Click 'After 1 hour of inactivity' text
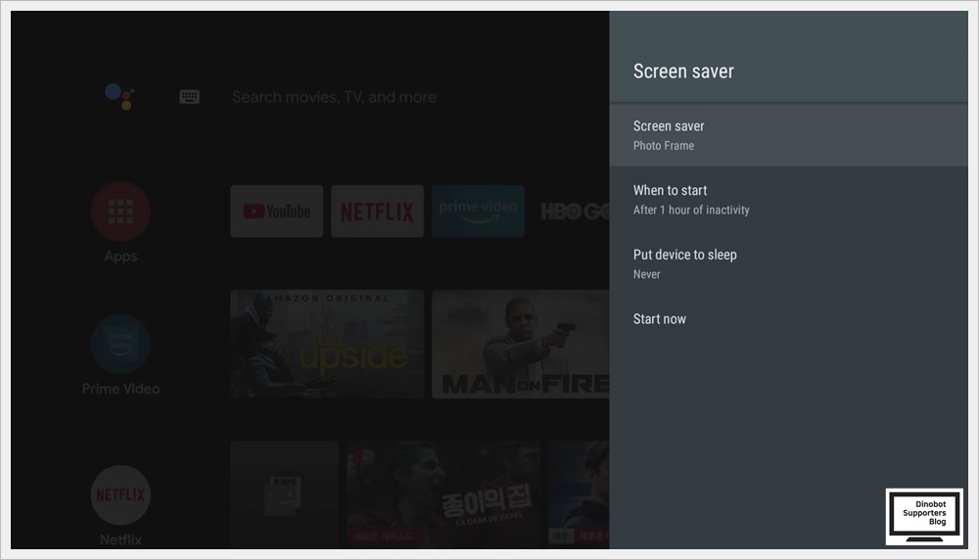This screenshot has width=979, height=560. 691,210
